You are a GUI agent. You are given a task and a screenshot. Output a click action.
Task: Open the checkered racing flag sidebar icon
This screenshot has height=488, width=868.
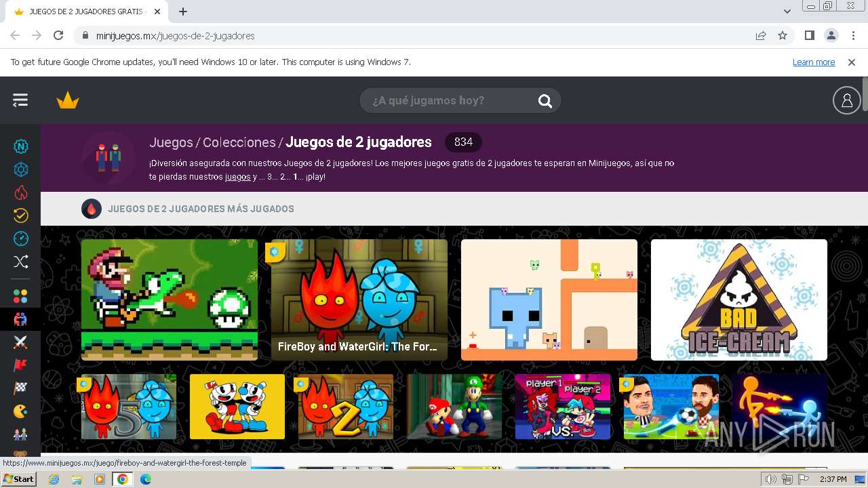[x=21, y=388]
